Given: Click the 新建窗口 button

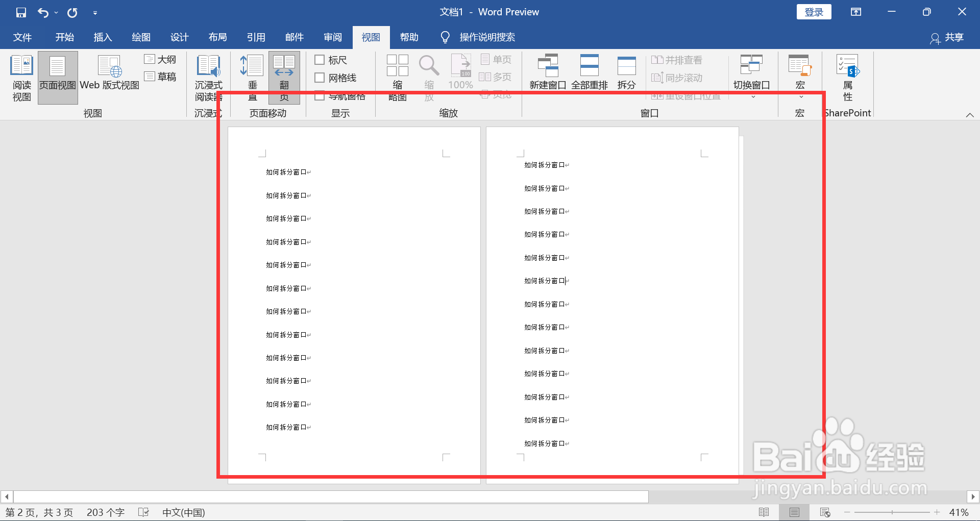Looking at the screenshot, I should (548, 72).
